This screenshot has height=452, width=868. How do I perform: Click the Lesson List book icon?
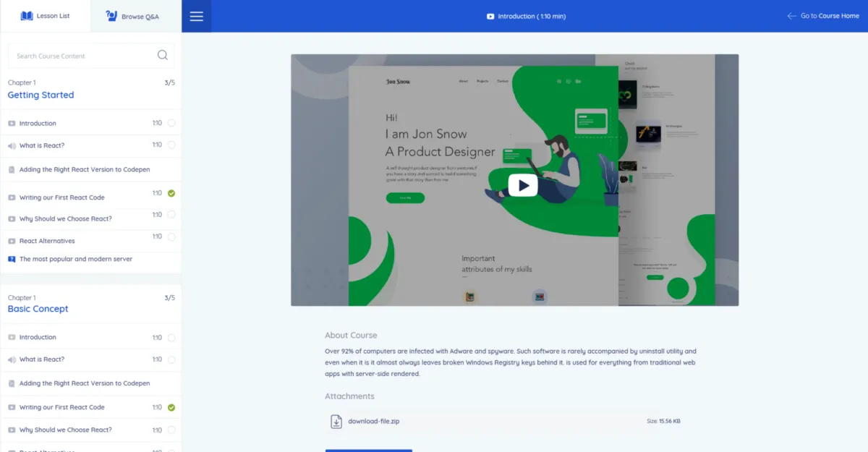pyautogui.click(x=27, y=16)
